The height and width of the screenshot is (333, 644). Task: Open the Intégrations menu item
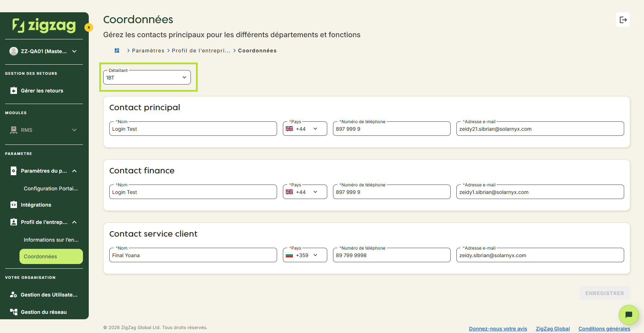pyautogui.click(x=36, y=205)
